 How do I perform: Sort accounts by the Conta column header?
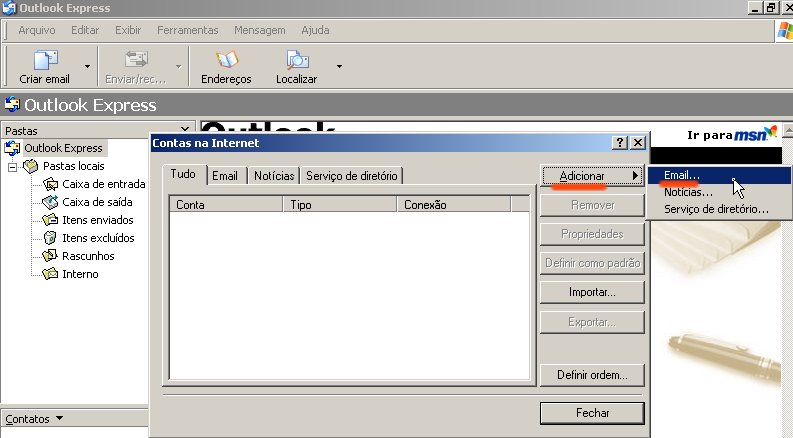tap(226, 205)
